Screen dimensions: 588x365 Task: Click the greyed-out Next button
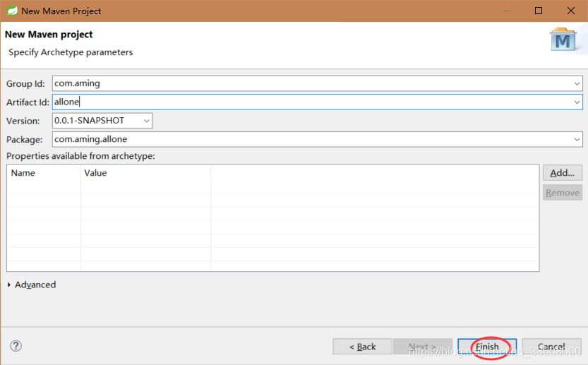(x=423, y=347)
